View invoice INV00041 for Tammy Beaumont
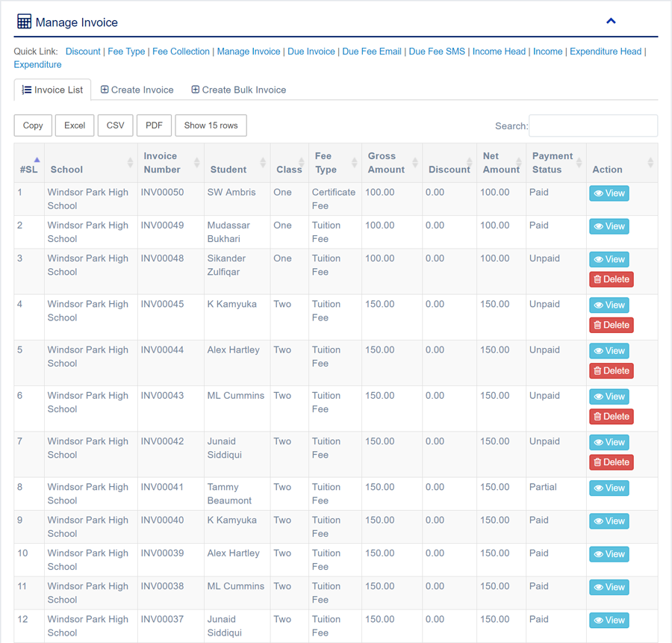672x643 pixels. pyautogui.click(x=609, y=488)
